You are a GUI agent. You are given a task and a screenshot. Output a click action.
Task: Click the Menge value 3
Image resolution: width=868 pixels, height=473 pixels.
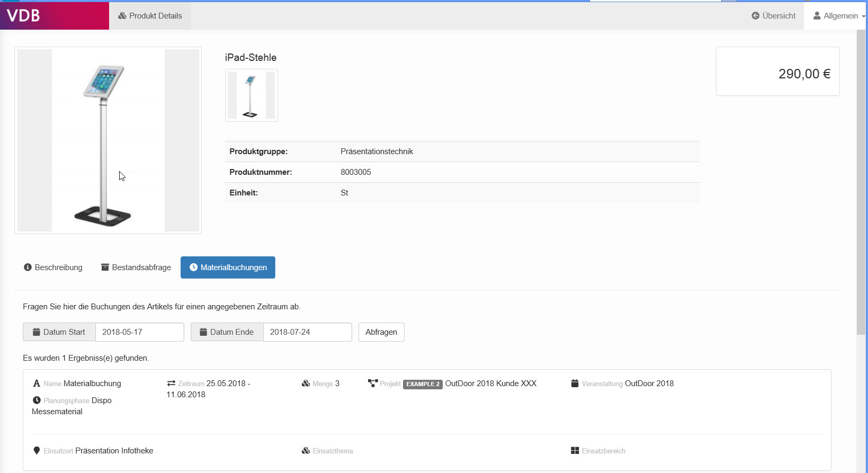(337, 383)
